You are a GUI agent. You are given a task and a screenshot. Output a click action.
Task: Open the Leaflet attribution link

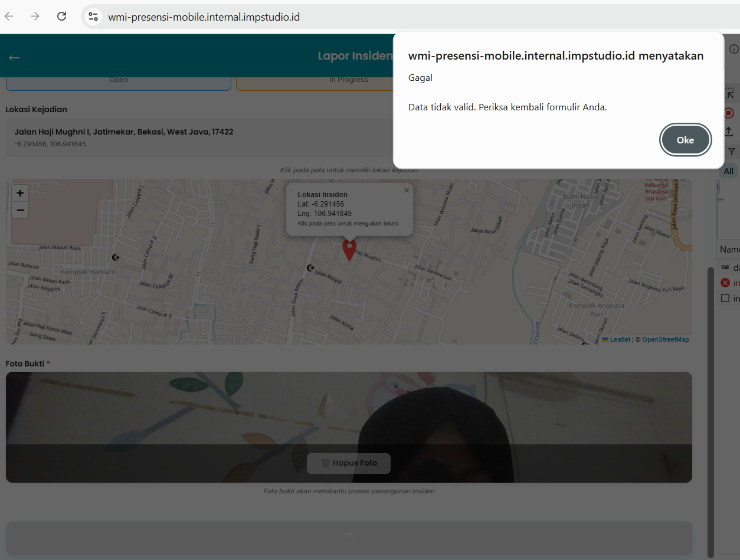pyautogui.click(x=620, y=339)
